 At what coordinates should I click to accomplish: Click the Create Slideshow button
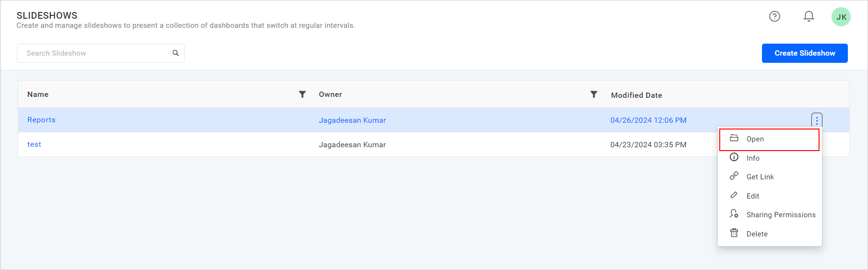click(x=804, y=53)
